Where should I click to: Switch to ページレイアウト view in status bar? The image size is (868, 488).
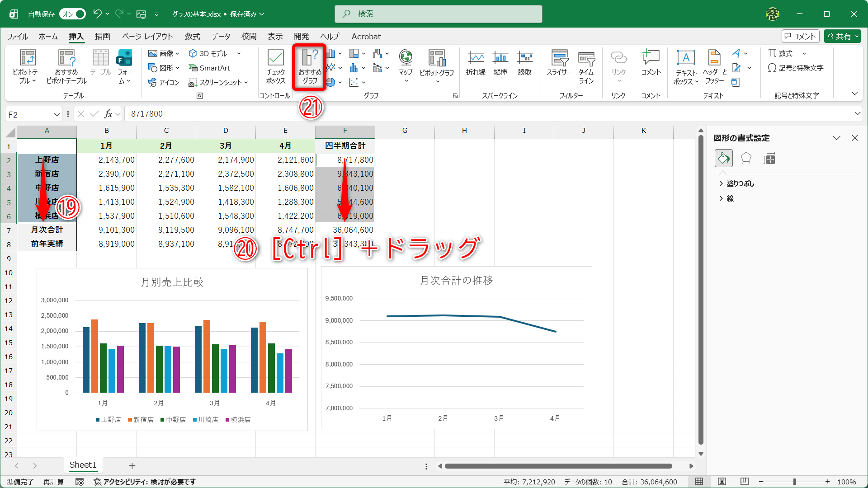[x=722, y=482]
